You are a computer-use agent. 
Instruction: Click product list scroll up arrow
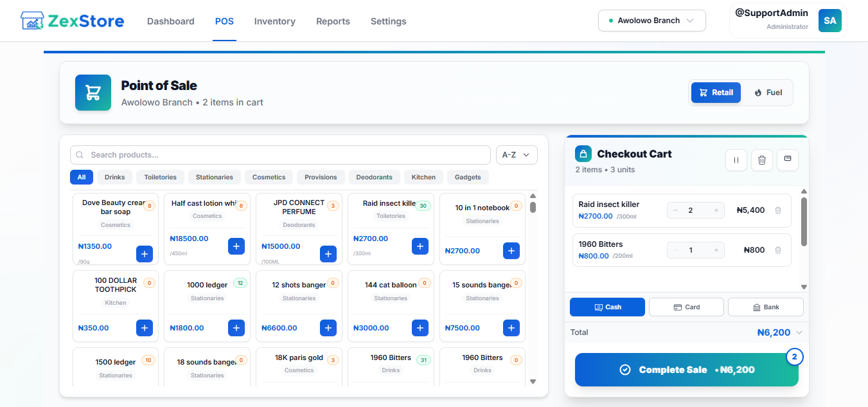533,196
